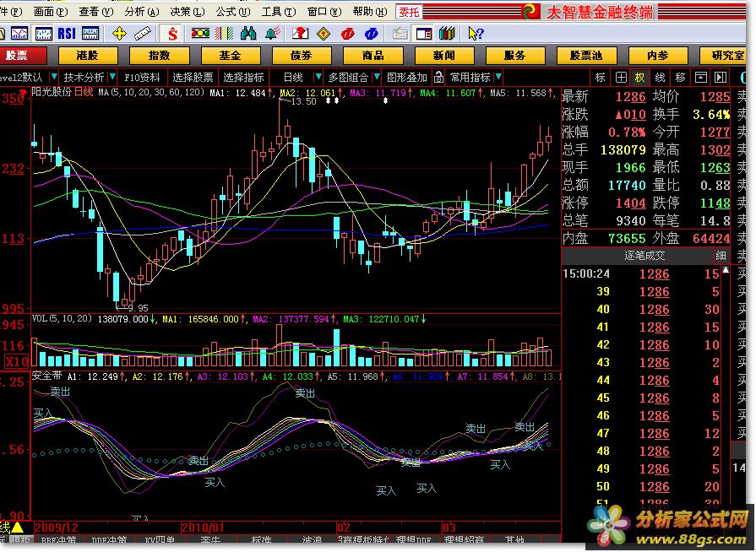Click the grayed clipboard toolbar icon
Screen dimensions: 756x552
pyautogui.click(x=400, y=33)
